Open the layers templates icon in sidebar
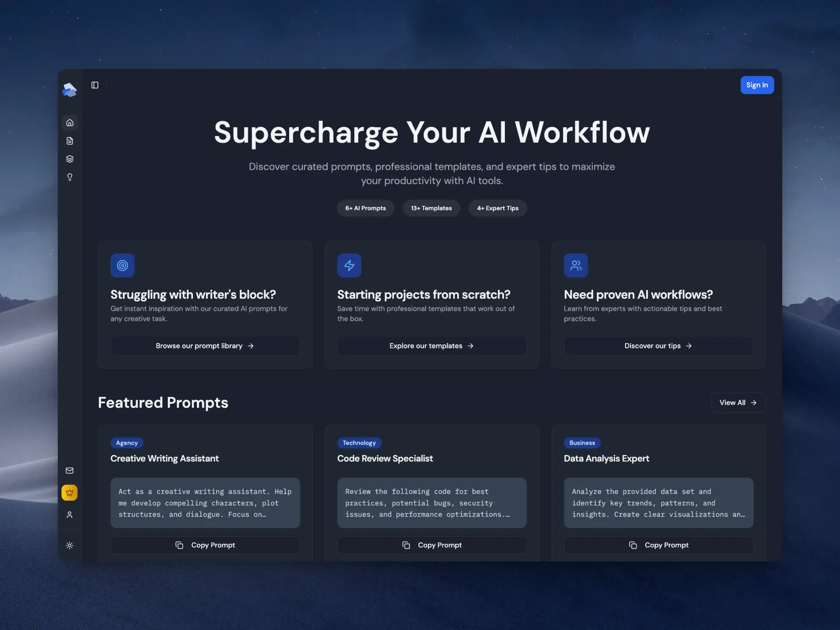 tap(70, 159)
